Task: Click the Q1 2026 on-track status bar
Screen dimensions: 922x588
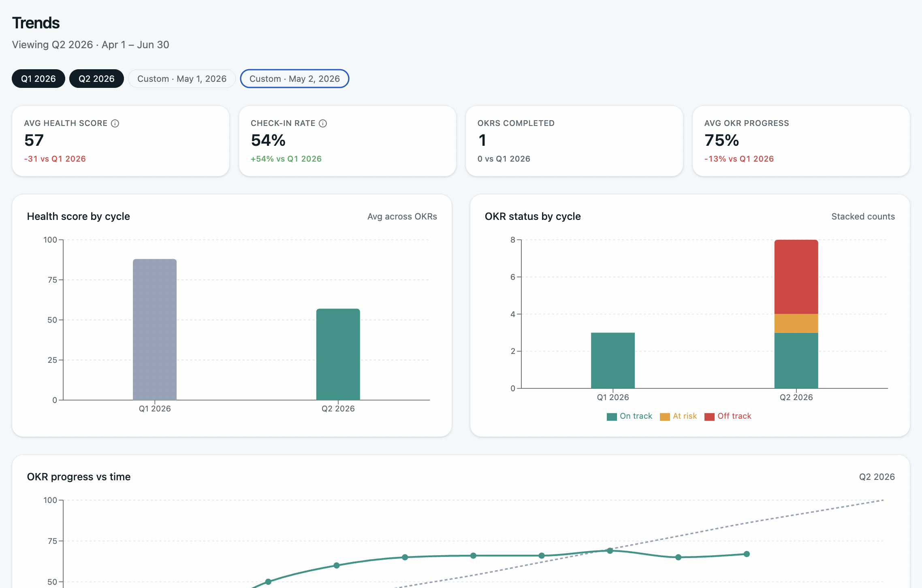Action: [x=613, y=360]
